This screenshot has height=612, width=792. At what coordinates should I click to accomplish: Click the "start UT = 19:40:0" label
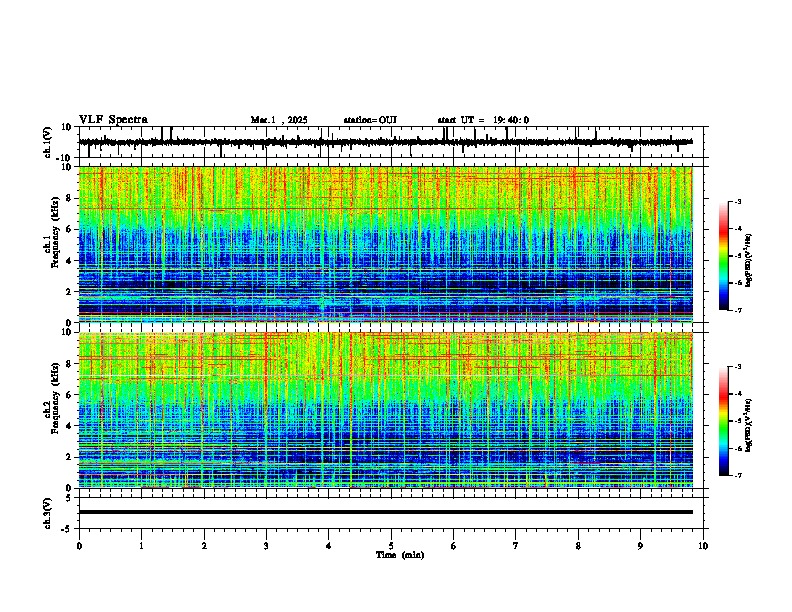click(483, 120)
